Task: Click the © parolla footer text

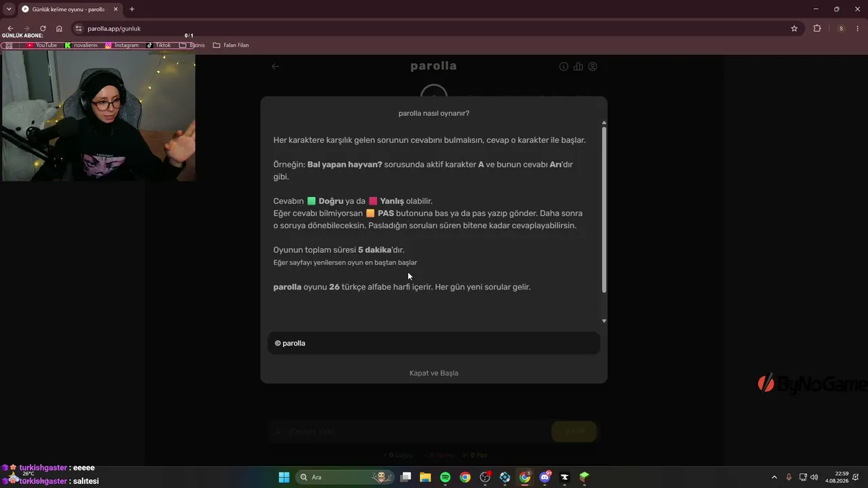Action: tap(290, 344)
